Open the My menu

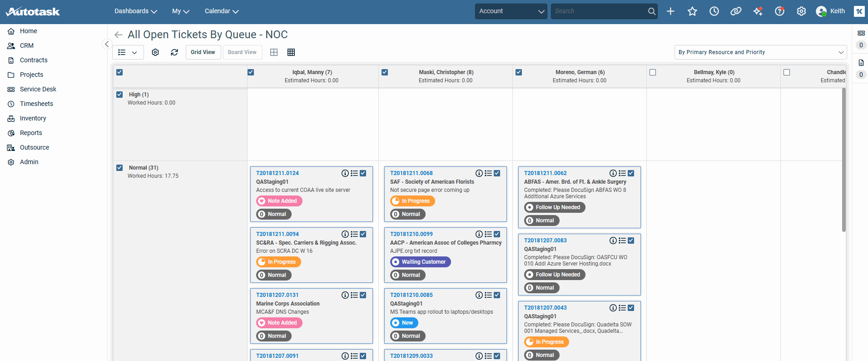tap(181, 11)
